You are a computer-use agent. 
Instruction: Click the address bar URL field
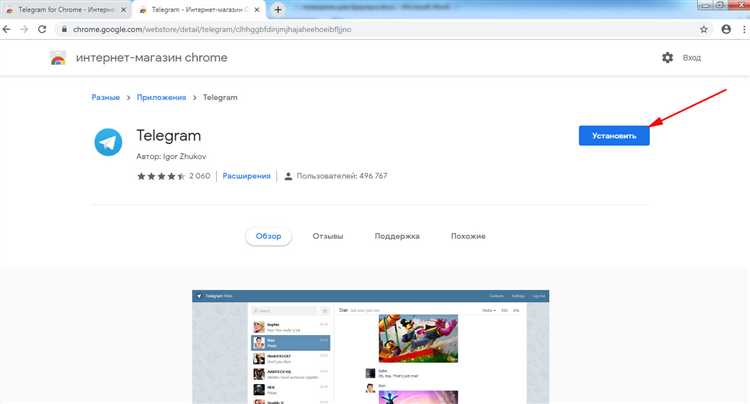(x=378, y=29)
